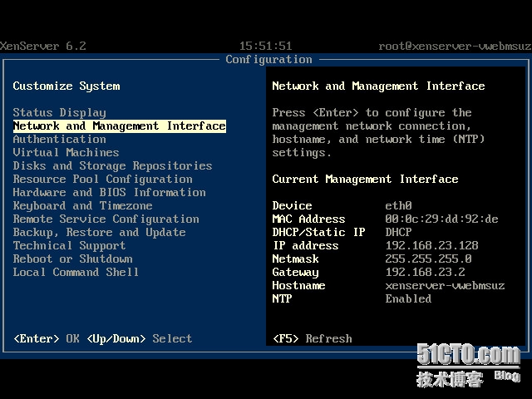532x399 pixels.
Task: Click the DHCP/Static IP label
Action: coord(319,233)
